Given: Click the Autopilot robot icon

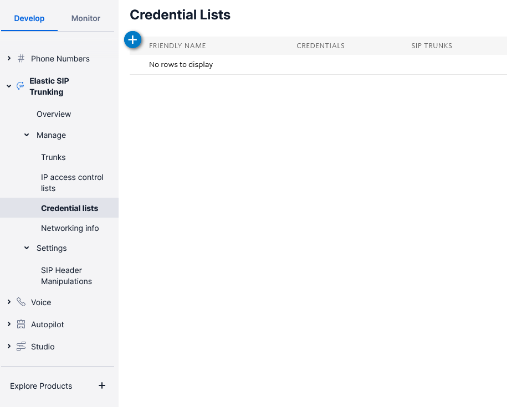Looking at the screenshot, I should pyautogui.click(x=21, y=324).
